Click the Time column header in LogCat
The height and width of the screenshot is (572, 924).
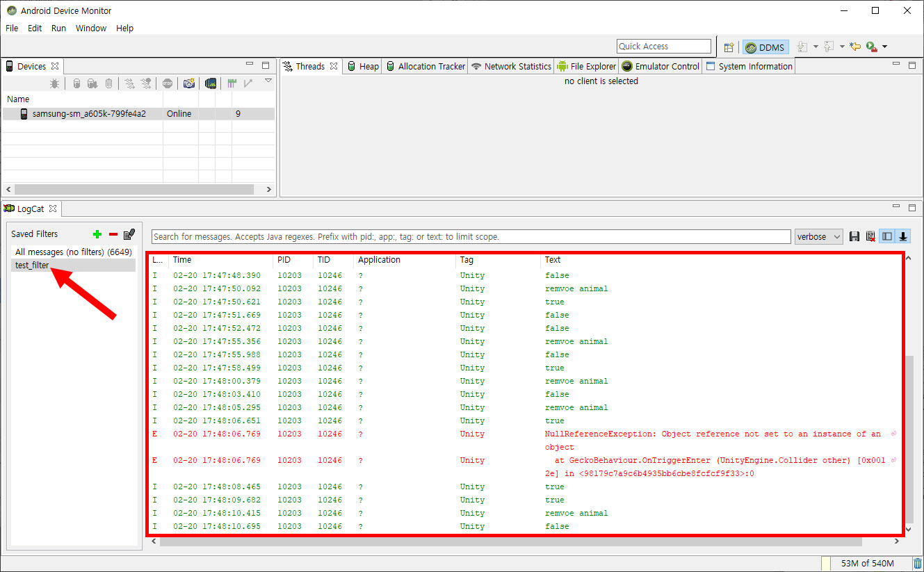221,259
